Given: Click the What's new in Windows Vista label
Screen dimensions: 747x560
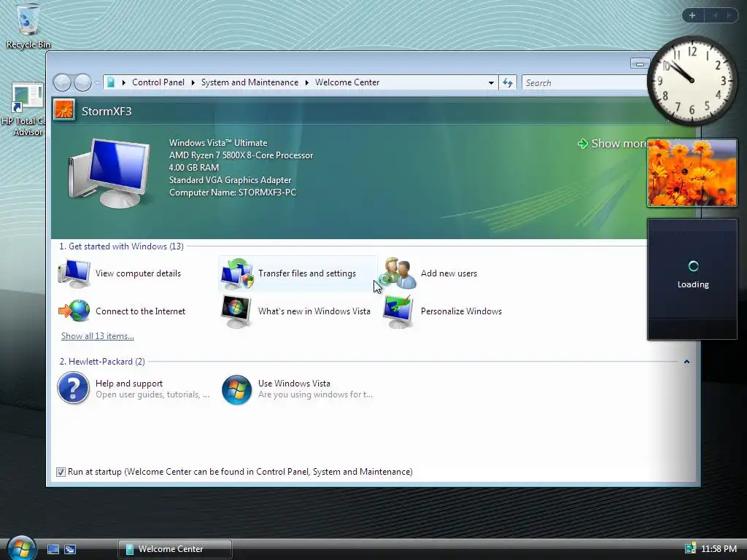Looking at the screenshot, I should [314, 311].
